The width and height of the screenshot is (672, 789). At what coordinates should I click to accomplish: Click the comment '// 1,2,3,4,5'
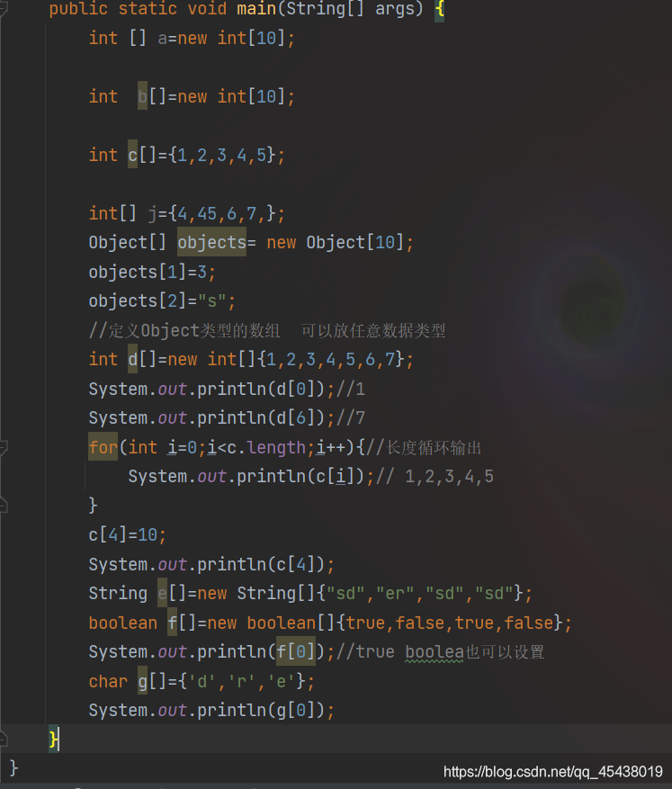coord(435,477)
